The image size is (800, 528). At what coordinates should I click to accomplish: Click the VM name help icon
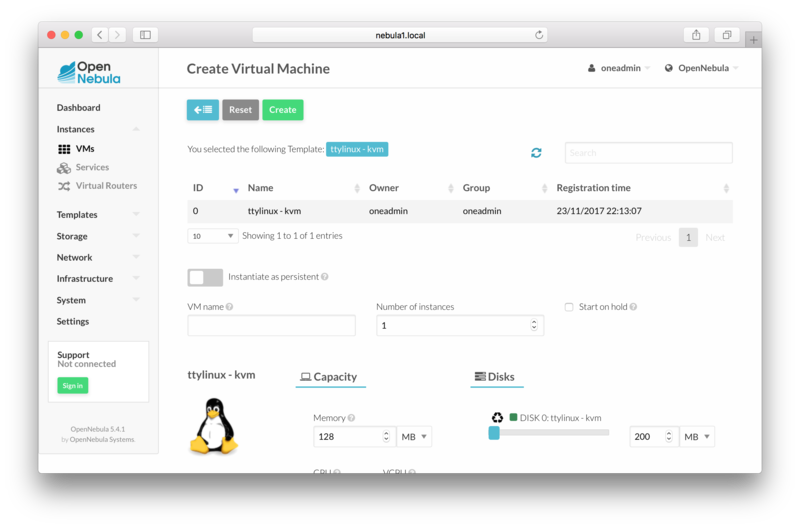(x=230, y=307)
